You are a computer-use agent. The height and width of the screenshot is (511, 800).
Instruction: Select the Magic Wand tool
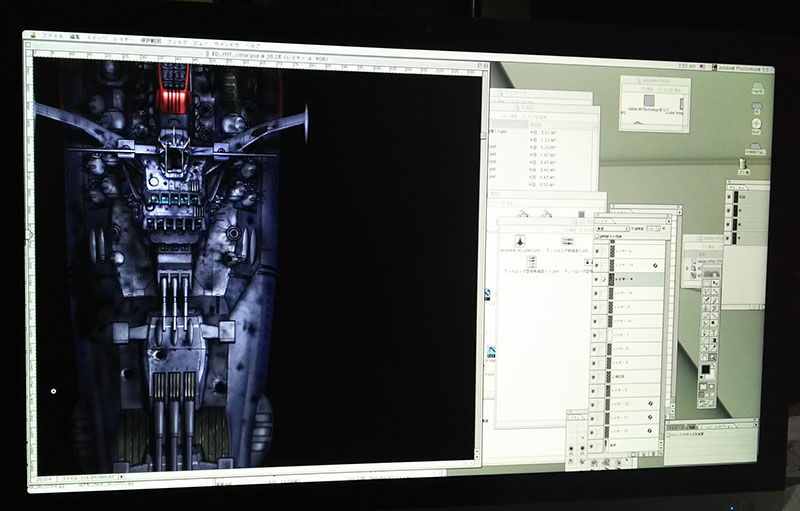click(x=715, y=292)
